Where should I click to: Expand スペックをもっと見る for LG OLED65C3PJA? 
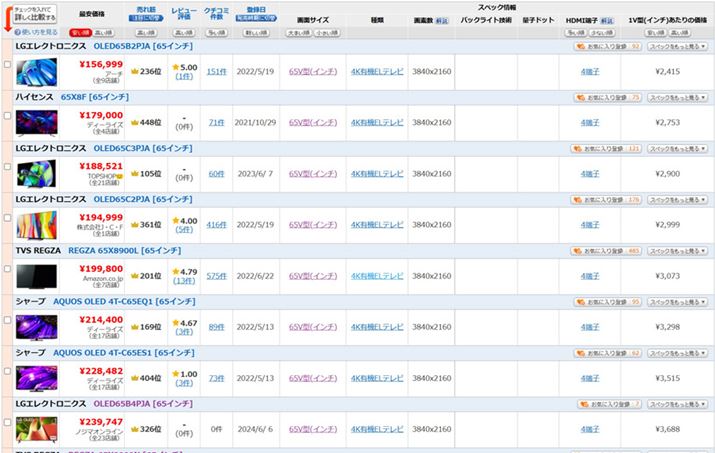point(678,148)
